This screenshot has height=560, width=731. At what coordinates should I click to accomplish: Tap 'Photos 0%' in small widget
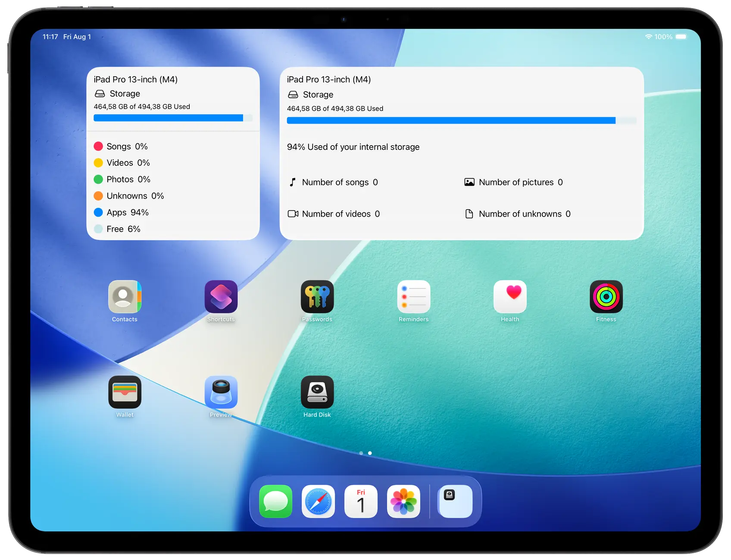(x=128, y=179)
